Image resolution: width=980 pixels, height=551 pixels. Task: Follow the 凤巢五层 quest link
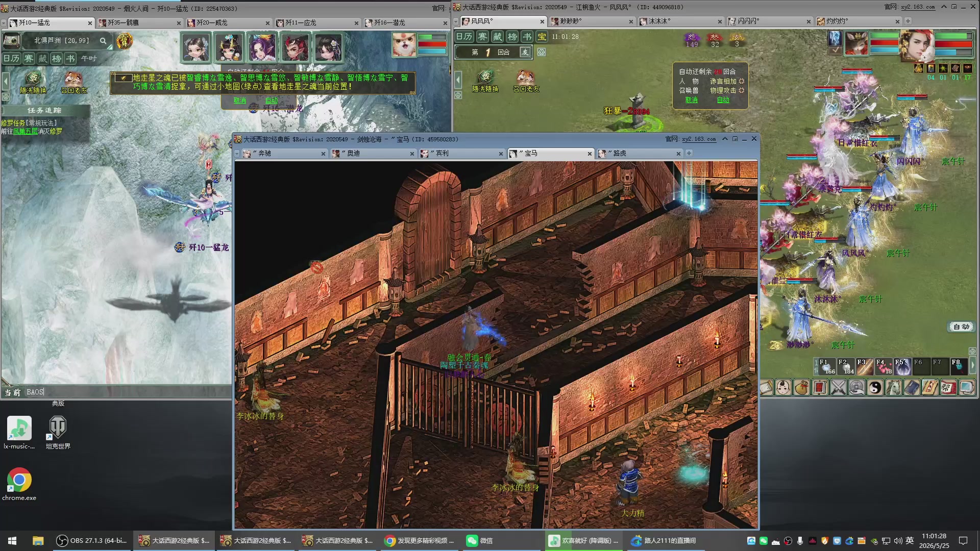26,132
